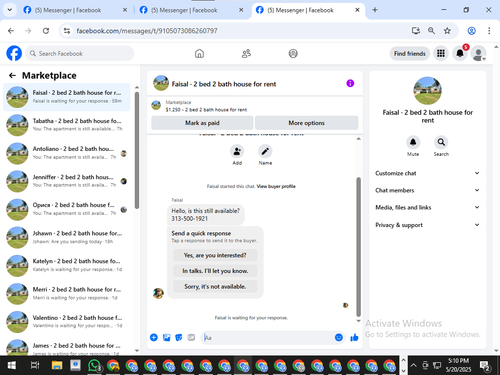Open Windows Start button
Screen dimensions: 500x375
pyautogui.click(x=11, y=366)
